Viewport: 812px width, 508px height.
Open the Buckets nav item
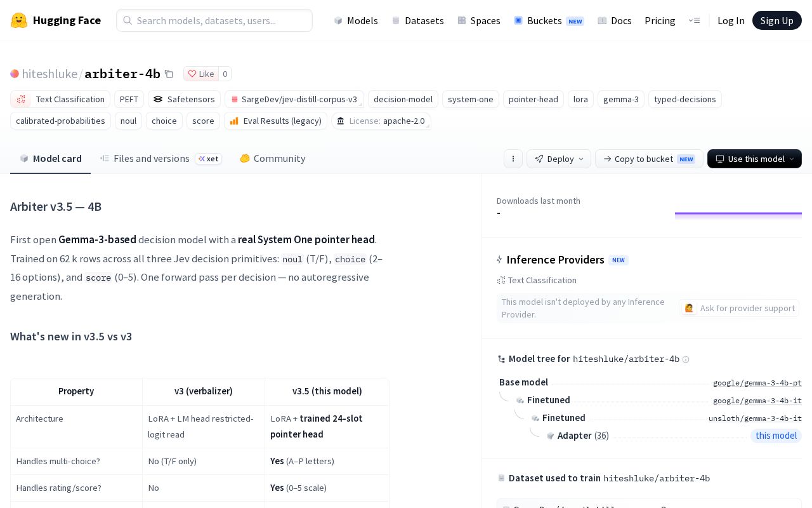coord(549,20)
